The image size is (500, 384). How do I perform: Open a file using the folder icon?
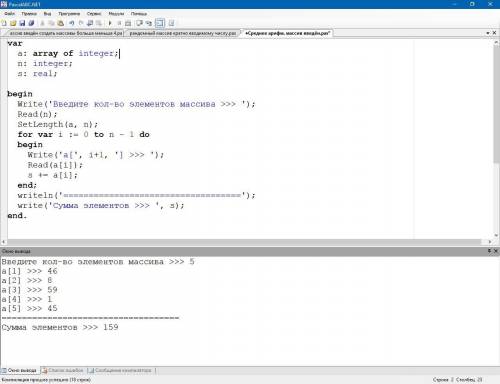coord(13,23)
